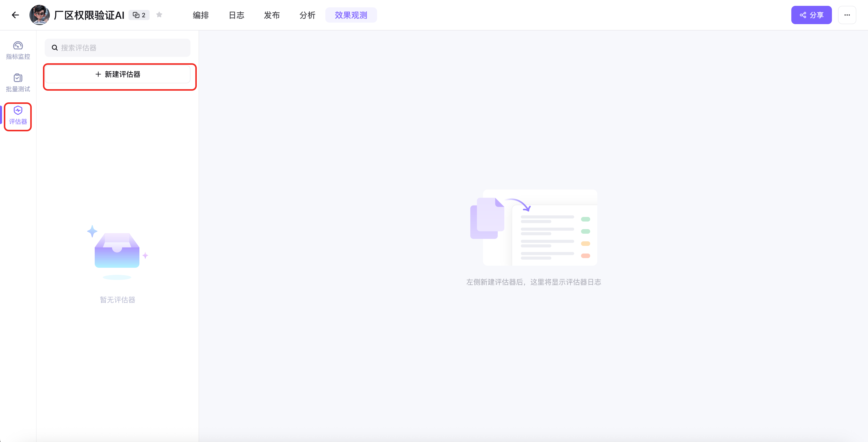
Task: Click the copy count badge showing 2
Action: 139,15
